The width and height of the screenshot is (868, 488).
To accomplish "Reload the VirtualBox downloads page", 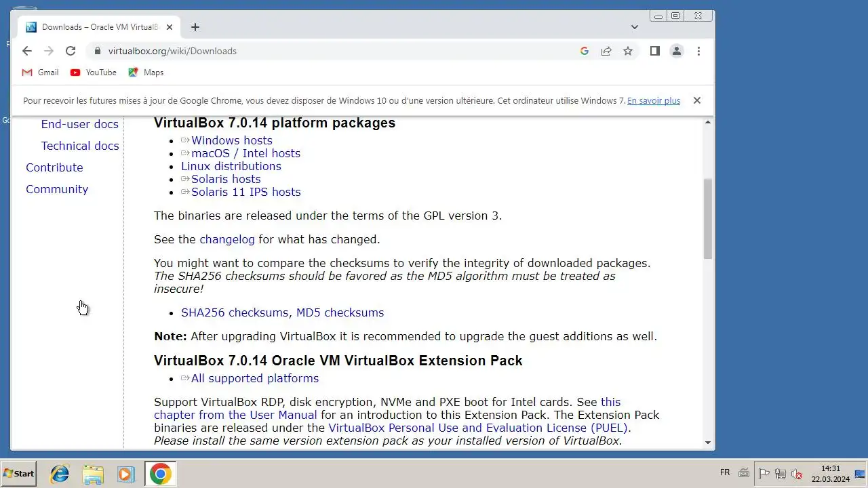I will click(71, 51).
